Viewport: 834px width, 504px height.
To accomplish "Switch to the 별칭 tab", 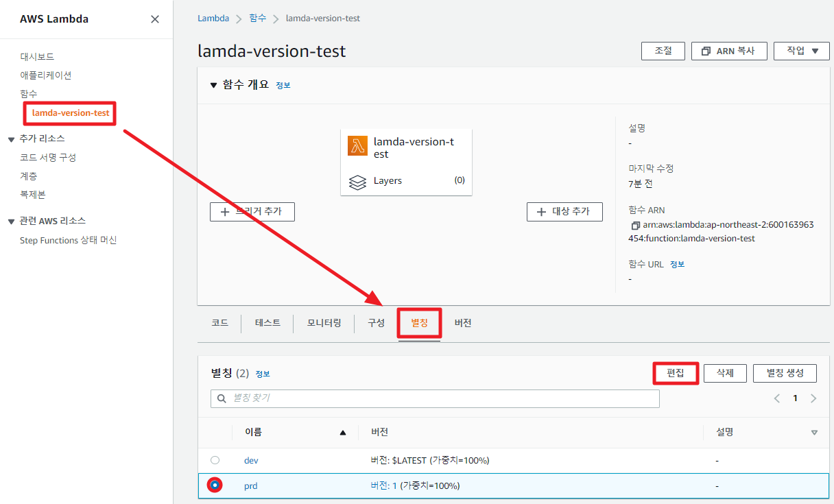I will [x=419, y=323].
